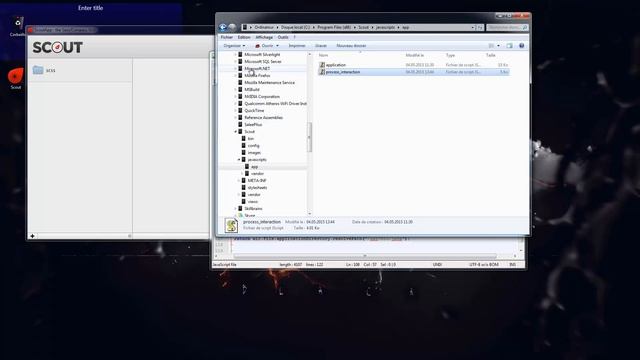Screen dimensions: 640x360
Task: Sort by the Nom column header
Action: pyautogui.click(x=323, y=55)
